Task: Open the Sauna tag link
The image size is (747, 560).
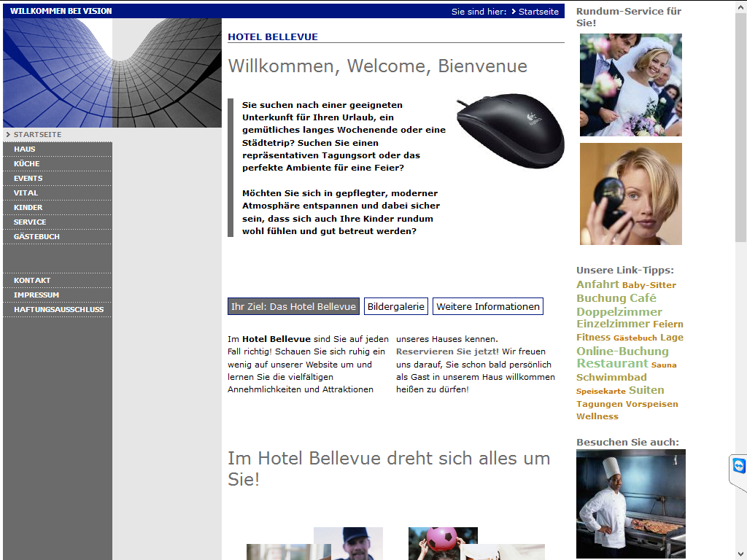Action: click(664, 365)
